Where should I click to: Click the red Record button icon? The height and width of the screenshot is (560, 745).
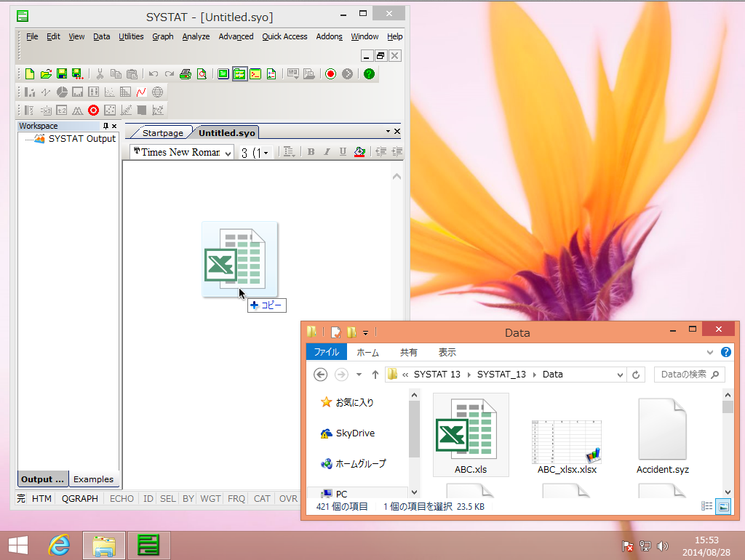point(330,73)
